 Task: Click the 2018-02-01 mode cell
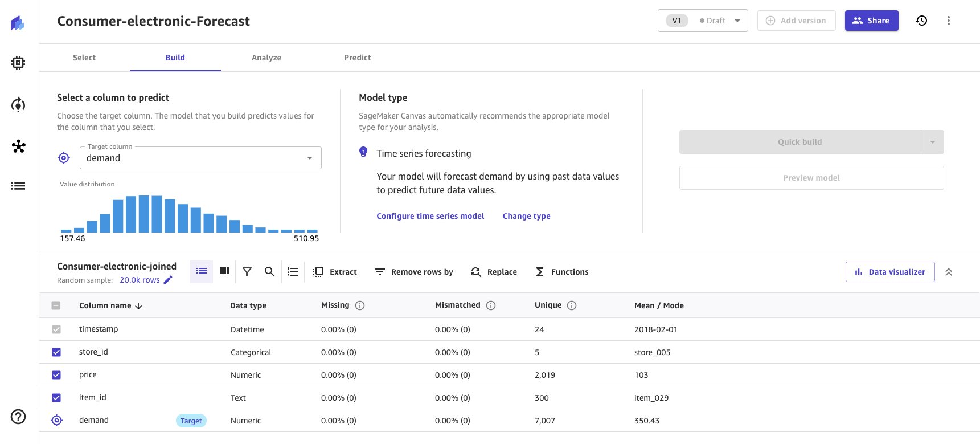point(656,329)
